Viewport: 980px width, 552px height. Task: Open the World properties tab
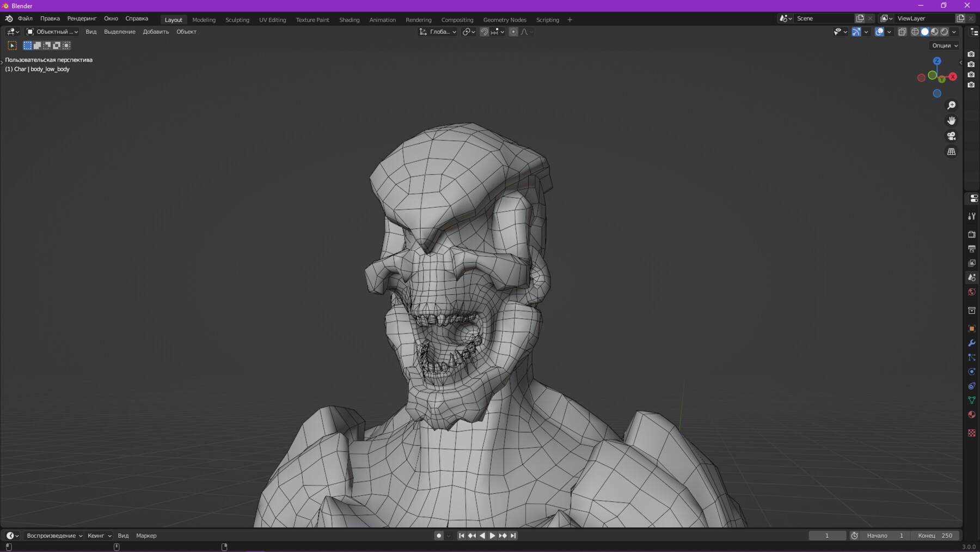pyautogui.click(x=972, y=292)
